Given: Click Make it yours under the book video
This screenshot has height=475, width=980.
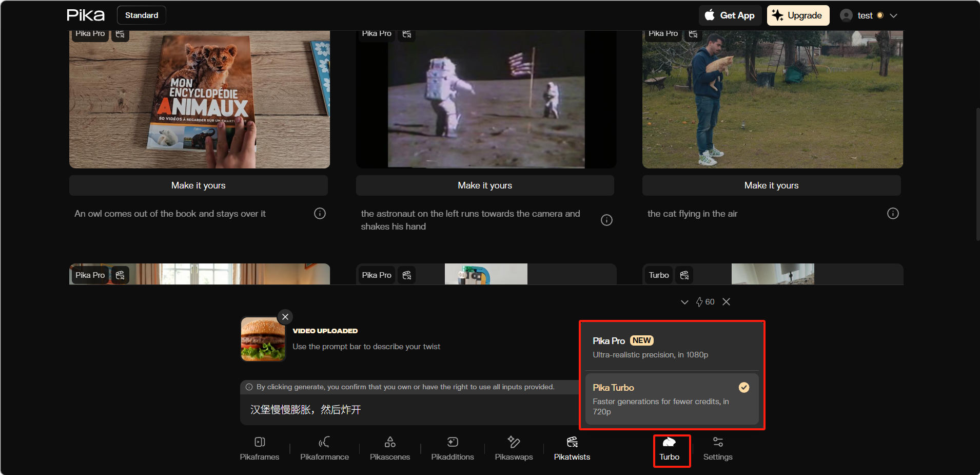Looking at the screenshot, I should (199, 185).
